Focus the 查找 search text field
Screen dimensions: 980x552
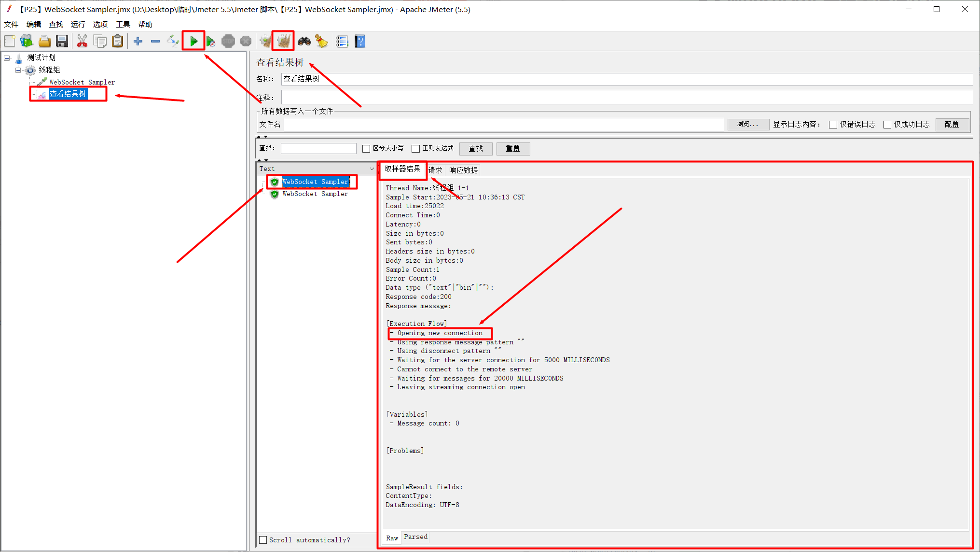pos(318,149)
